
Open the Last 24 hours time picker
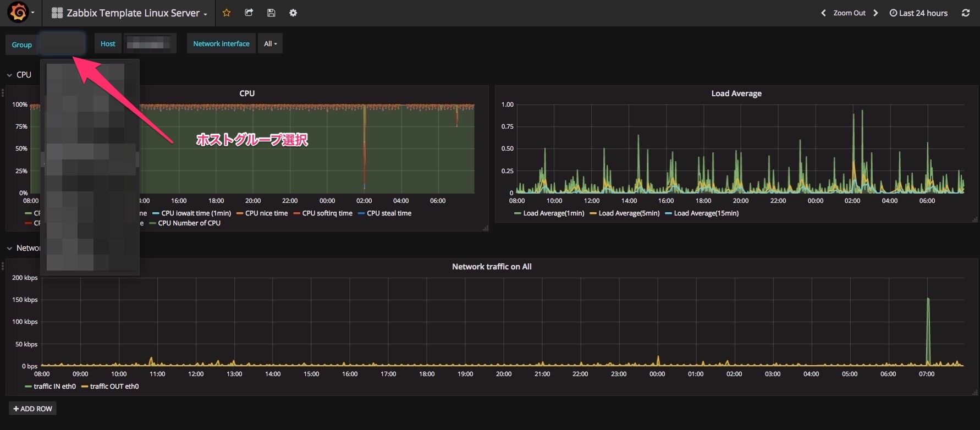pyautogui.click(x=918, y=13)
